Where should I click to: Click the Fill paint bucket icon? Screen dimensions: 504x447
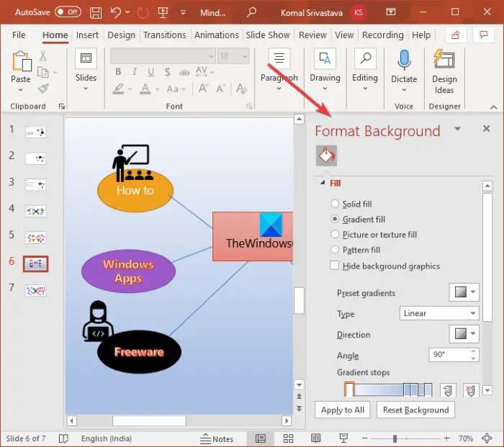[x=326, y=156]
